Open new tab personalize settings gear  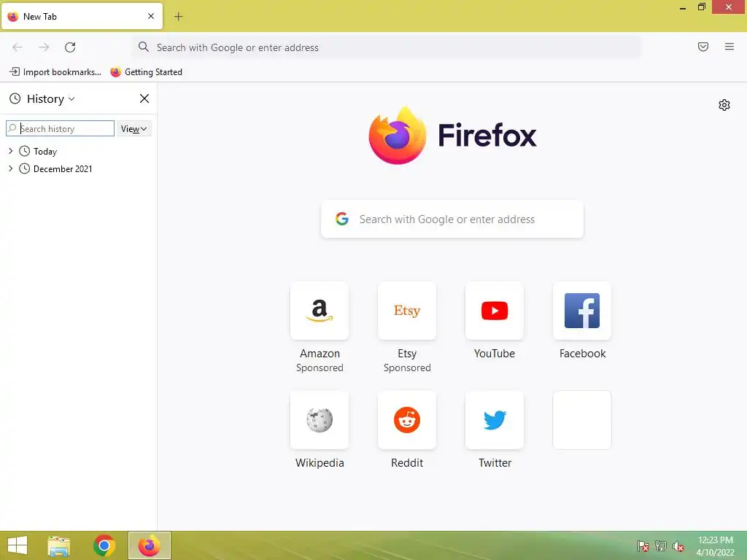[x=724, y=105]
